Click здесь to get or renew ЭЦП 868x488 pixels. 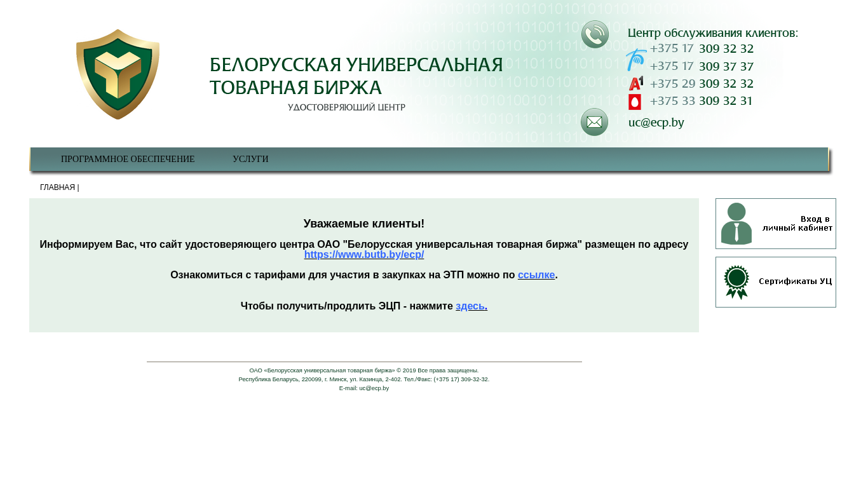tap(471, 306)
